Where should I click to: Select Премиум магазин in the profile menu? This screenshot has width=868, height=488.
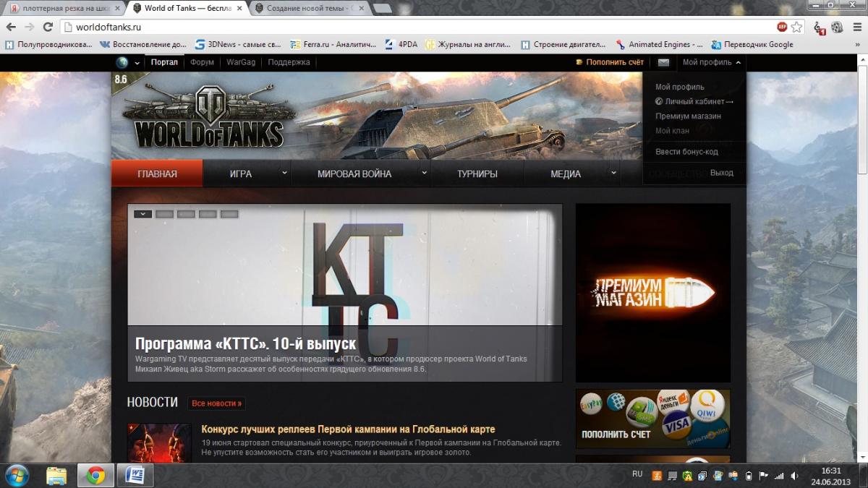pos(688,116)
